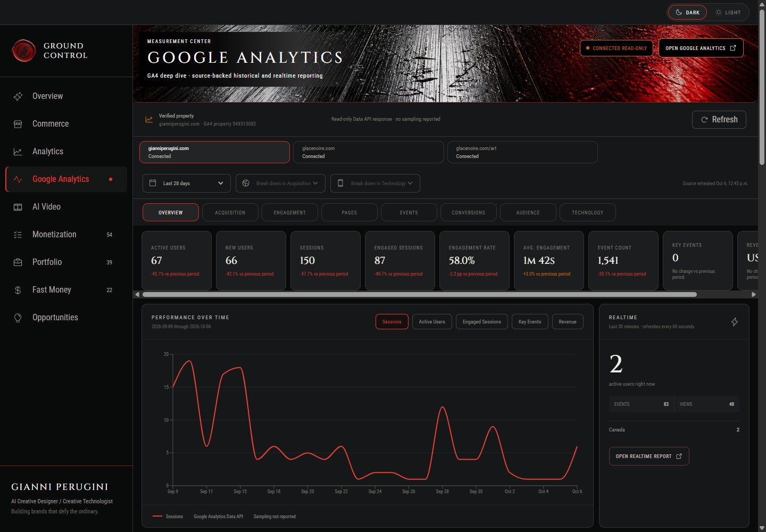The width and height of the screenshot is (766, 532).
Task: Click the Analytics line chart icon
Action: pos(18,152)
